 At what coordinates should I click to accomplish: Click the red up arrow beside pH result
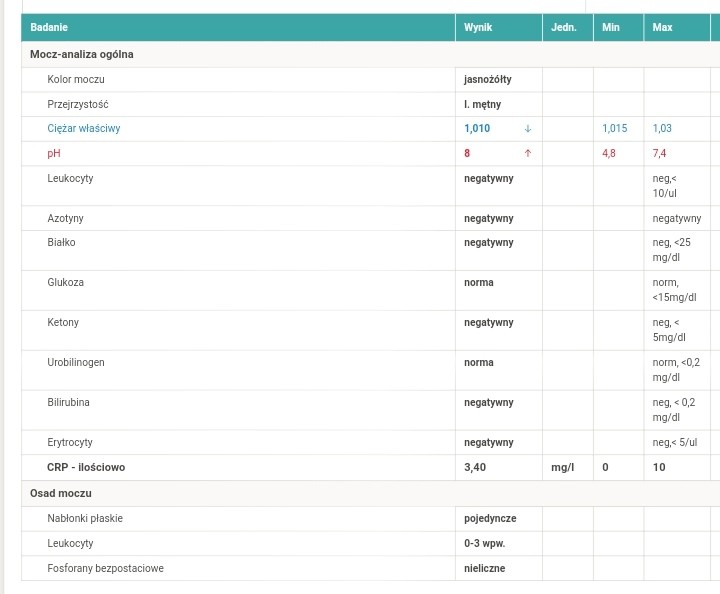pyautogui.click(x=528, y=154)
